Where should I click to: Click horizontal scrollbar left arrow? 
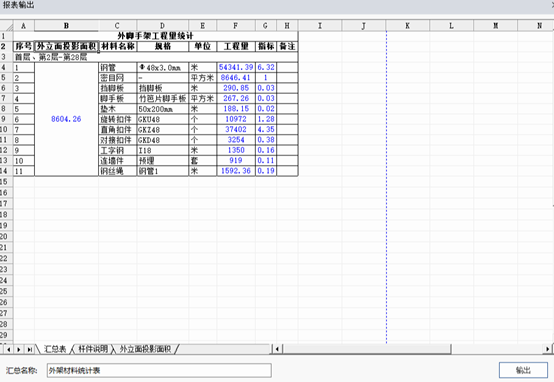pos(277,349)
